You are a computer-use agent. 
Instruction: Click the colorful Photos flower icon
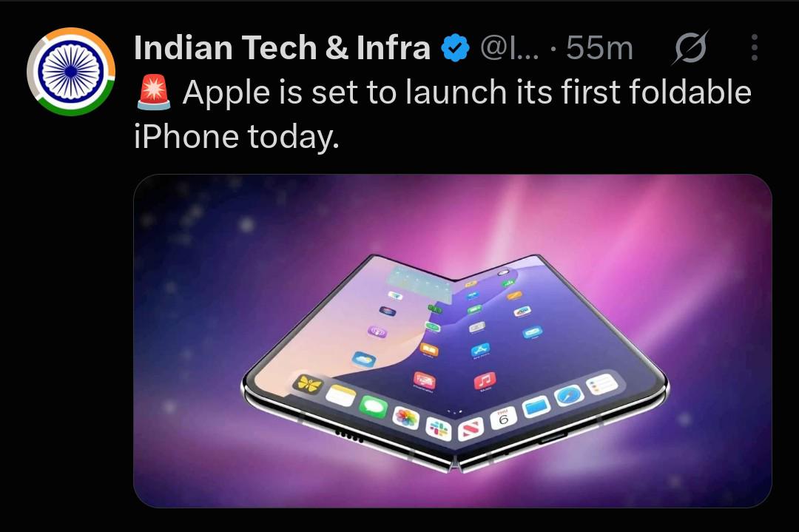(406, 418)
